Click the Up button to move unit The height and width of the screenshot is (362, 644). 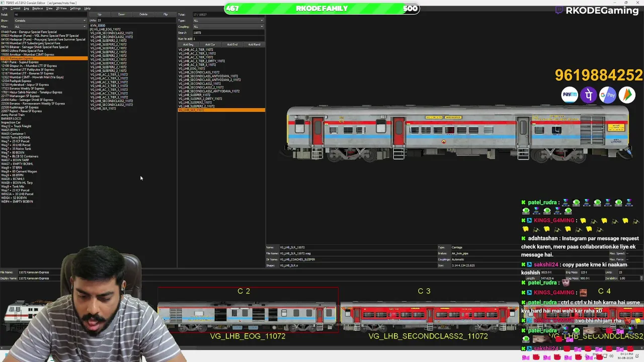(100, 15)
